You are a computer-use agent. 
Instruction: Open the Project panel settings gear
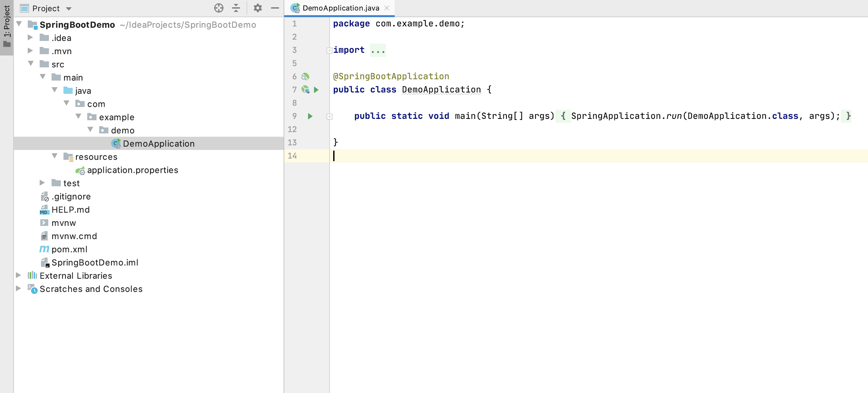258,8
